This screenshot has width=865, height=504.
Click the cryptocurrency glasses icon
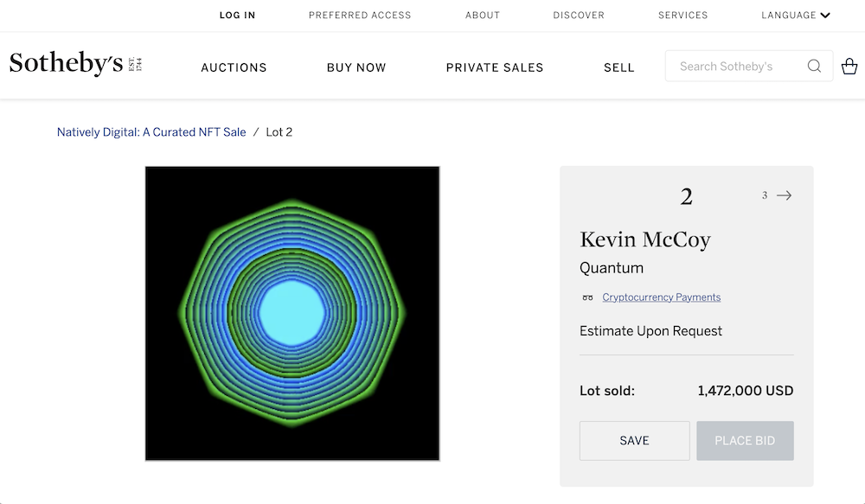588,297
